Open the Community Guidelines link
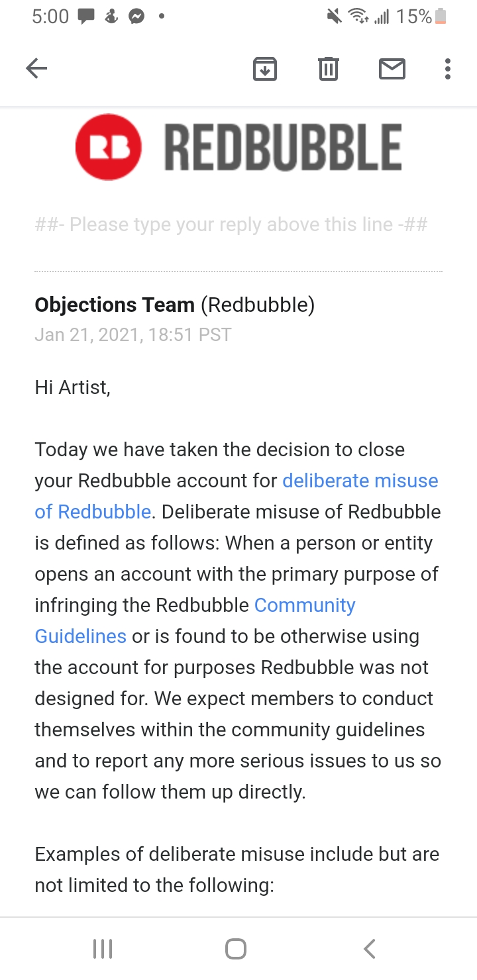The image size is (477, 980). pyautogui.click(x=305, y=605)
